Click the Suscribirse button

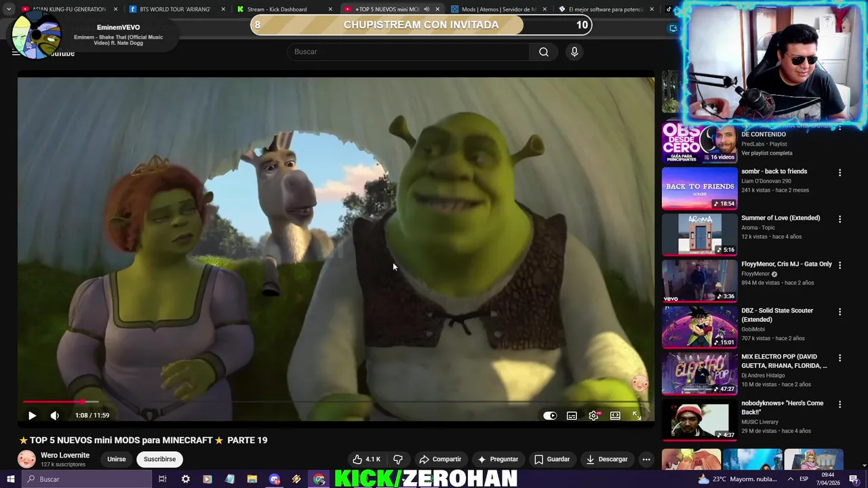[159, 459]
